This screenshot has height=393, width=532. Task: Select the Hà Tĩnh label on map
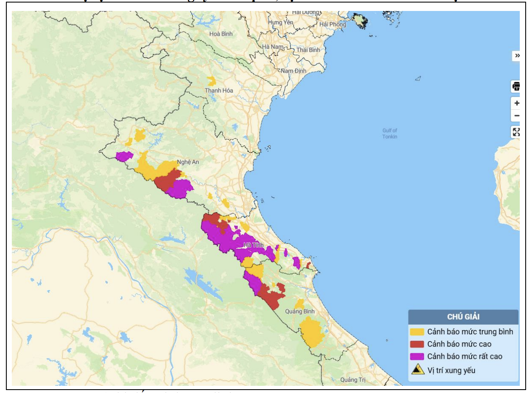(x=254, y=245)
